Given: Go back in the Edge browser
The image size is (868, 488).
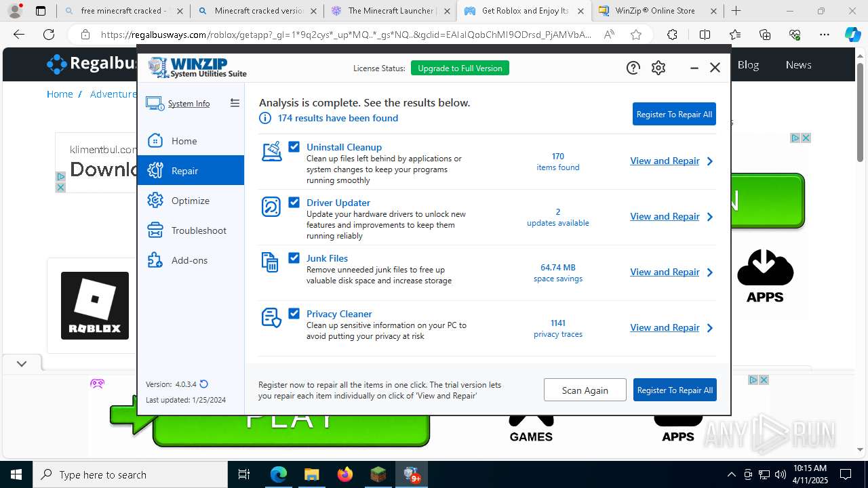Looking at the screenshot, I should tap(19, 35).
